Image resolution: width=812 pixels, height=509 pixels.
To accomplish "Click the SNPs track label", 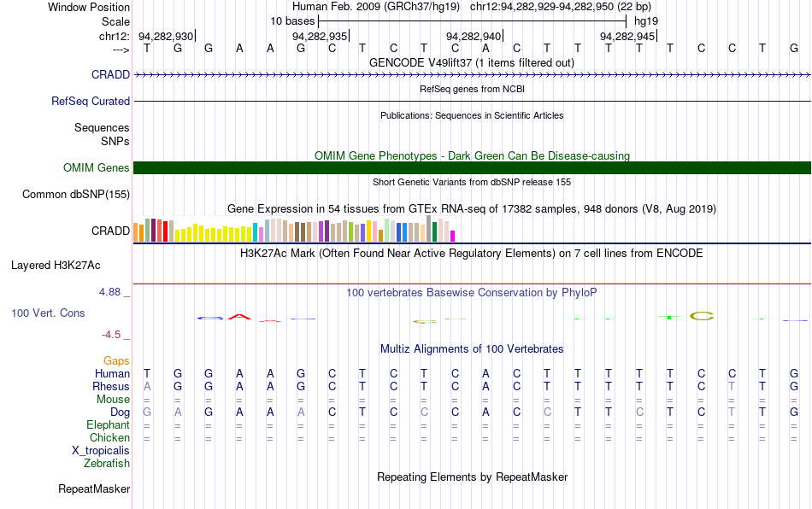I will (x=115, y=141).
